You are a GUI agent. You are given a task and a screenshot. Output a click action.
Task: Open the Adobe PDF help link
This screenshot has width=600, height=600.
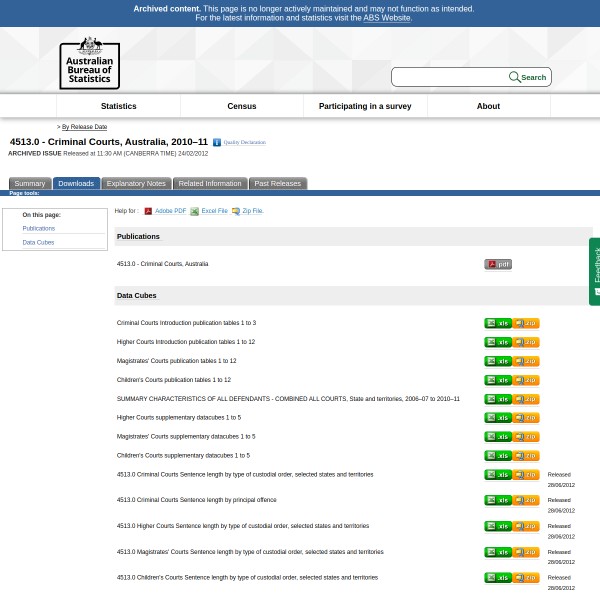tap(170, 211)
